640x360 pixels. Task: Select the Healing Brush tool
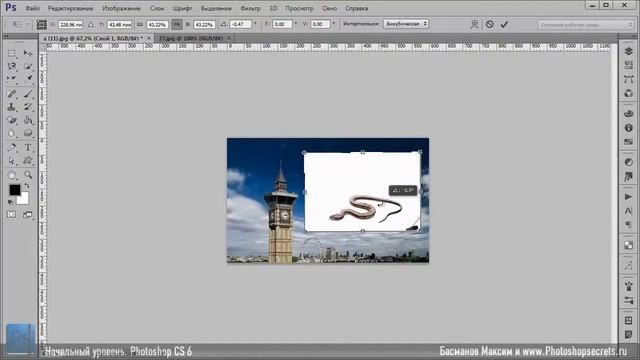point(12,94)
